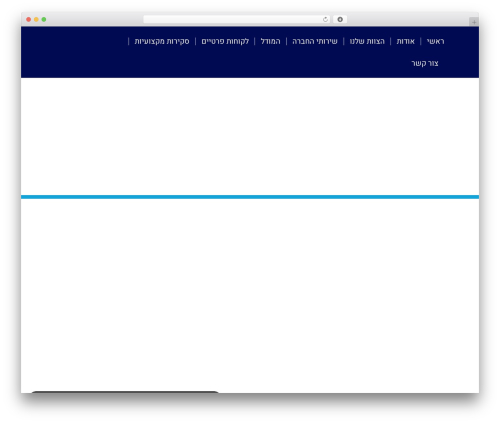Click the round icon beside address bar
This screenshot has width=500, height=423.
[x=340, y=19]
